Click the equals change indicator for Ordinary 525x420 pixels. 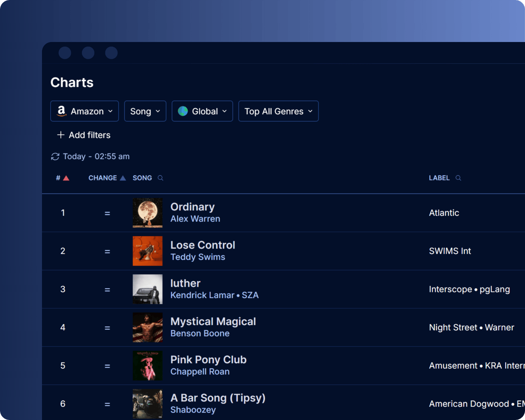click(107, 213)
